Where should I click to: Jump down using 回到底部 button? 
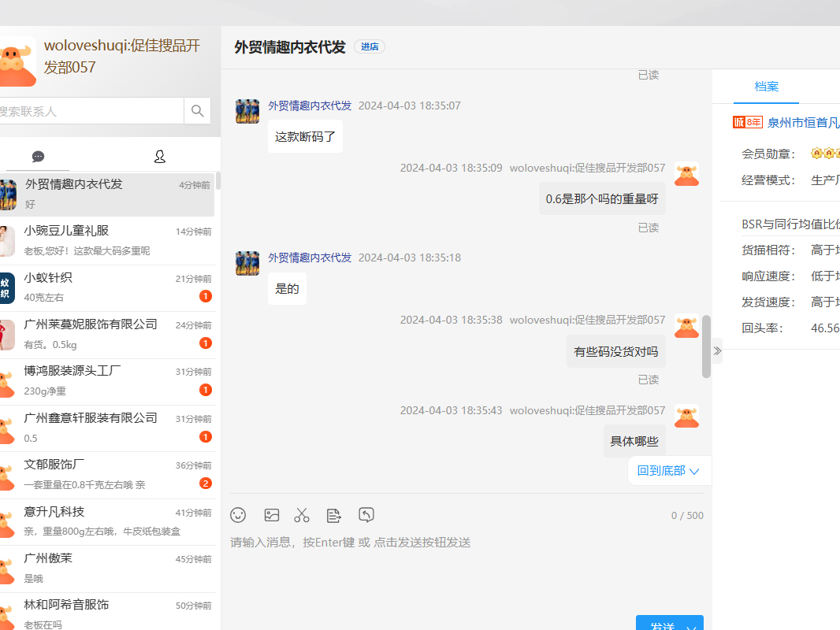point(668,471)
